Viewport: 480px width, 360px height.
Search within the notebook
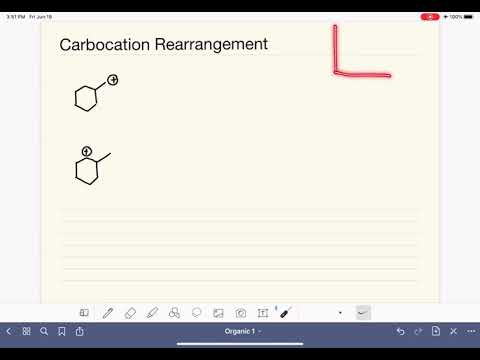tap(44, 331)
